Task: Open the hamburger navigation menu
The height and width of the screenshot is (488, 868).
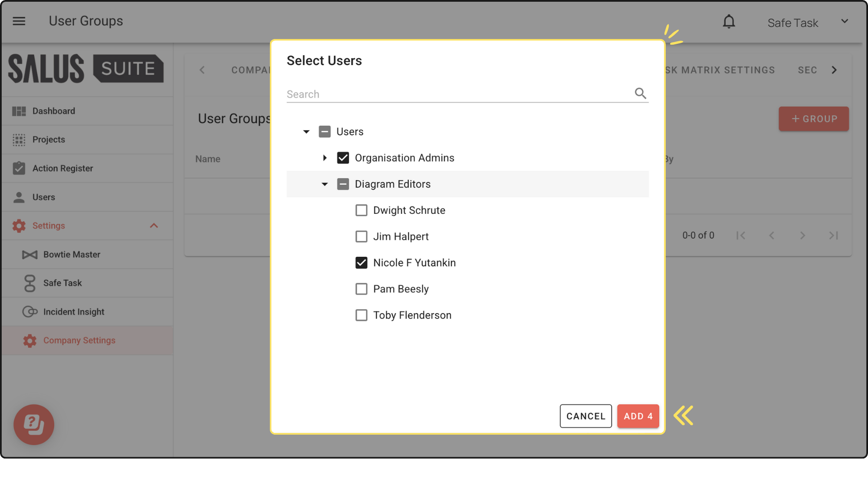Action: [x=19, y=21]
